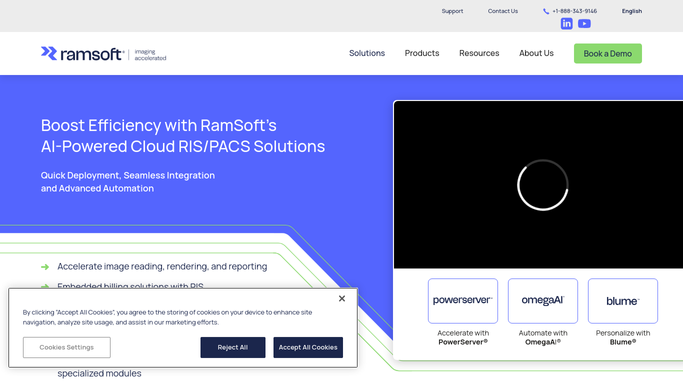Image resolution: width=683 pixels, height=384 pixels.
Task: Click the Cookies Settings button
Action: (67, 347)
